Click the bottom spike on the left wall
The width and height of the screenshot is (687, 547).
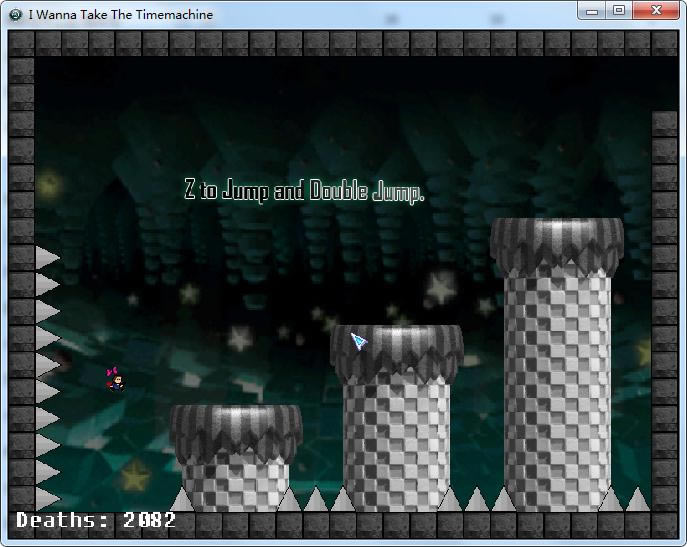(47, 497)
